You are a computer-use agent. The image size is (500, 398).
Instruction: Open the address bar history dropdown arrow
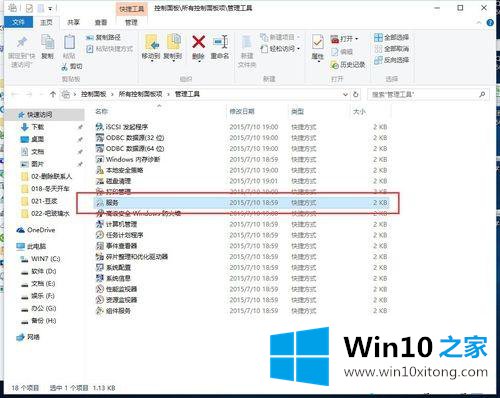[345, 94]
